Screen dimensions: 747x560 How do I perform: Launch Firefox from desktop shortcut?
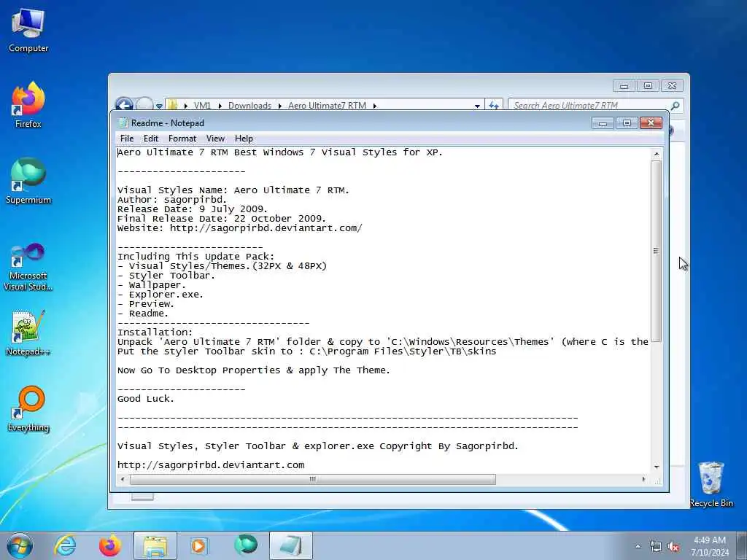[28, 105]
